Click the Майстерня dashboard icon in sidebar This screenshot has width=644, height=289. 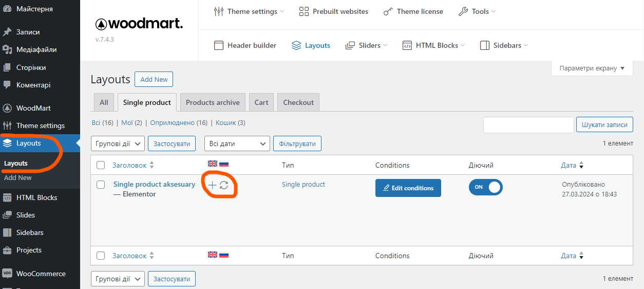pos(7,9)
